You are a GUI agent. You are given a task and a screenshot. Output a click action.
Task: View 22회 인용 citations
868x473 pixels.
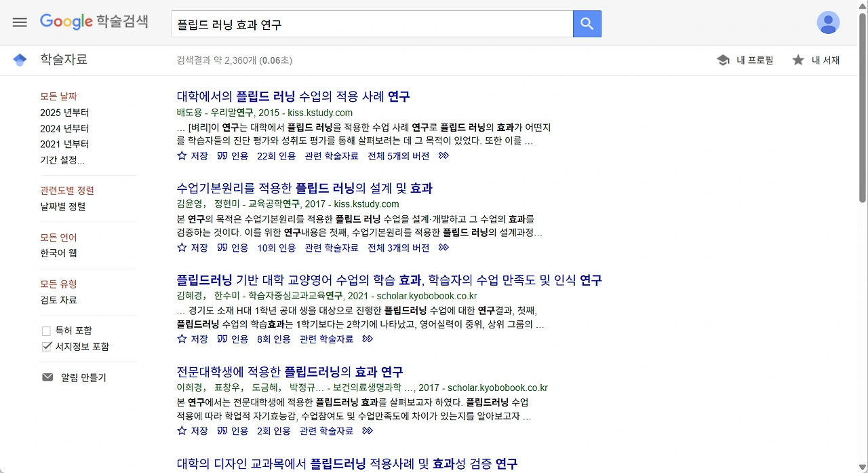point(276,155)
